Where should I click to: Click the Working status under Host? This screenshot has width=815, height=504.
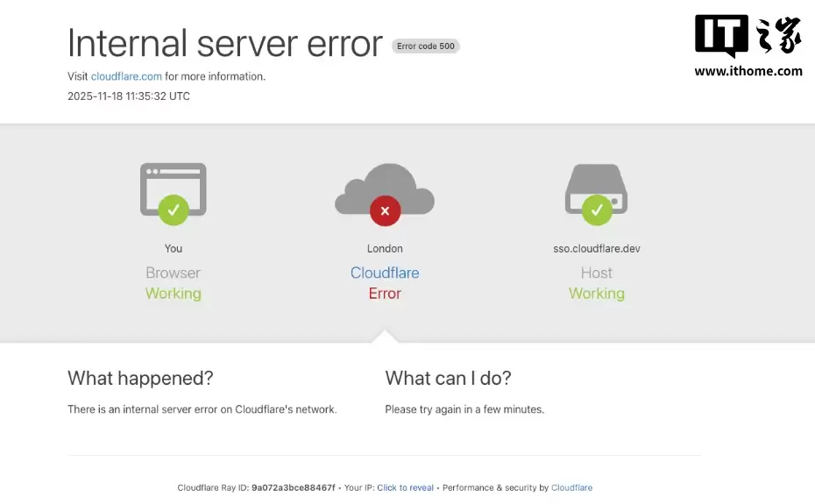[597, 294]
